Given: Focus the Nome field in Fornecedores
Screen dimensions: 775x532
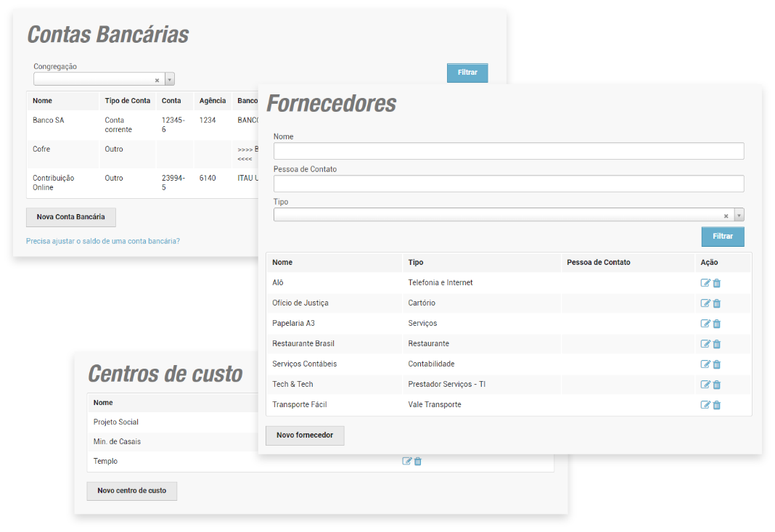Looking at the screenshot, I should coord(509,151).
